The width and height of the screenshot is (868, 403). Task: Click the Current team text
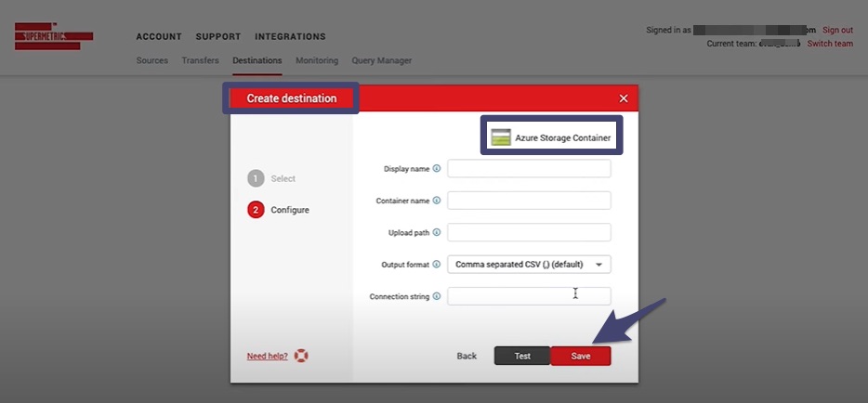click(x=731, y=44)
